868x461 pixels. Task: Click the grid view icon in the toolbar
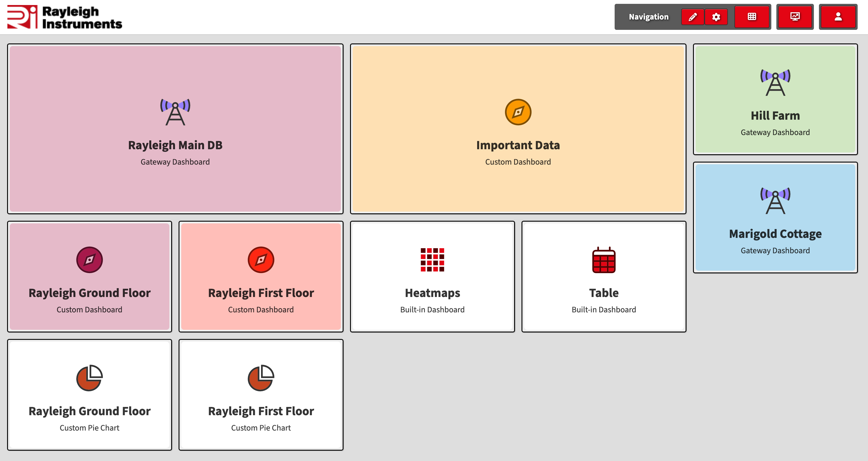(752, 17)
